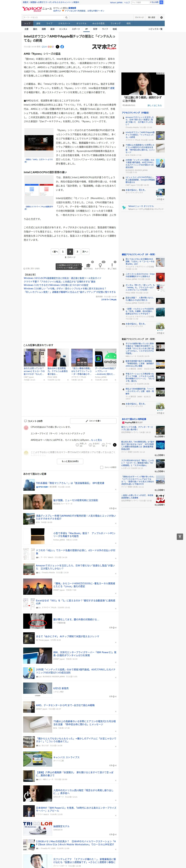Image resolution: width=186 pixels, height=868 pixels.
Task: Share the article on Facebook
Action: 62,47
